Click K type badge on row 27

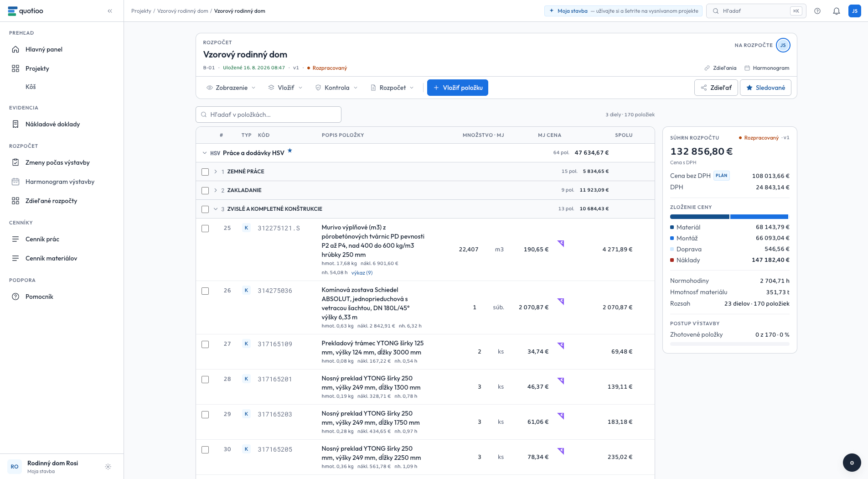(x=246, y=344)
